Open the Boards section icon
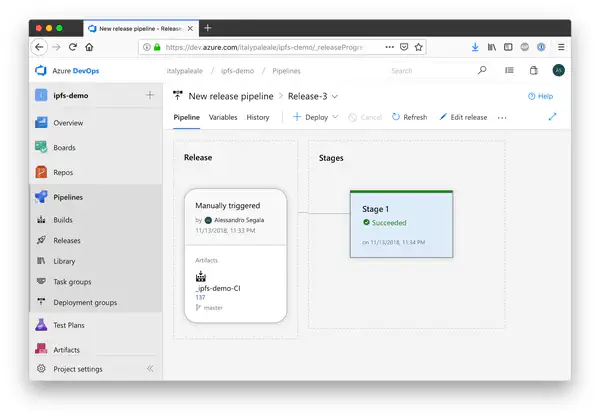 point(41,148)
